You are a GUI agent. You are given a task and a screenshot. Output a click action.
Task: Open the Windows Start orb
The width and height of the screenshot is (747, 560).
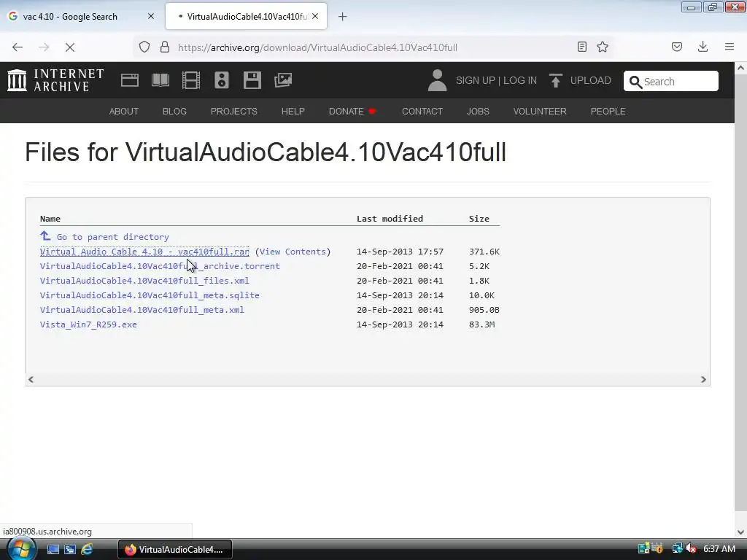coord(21,549)
